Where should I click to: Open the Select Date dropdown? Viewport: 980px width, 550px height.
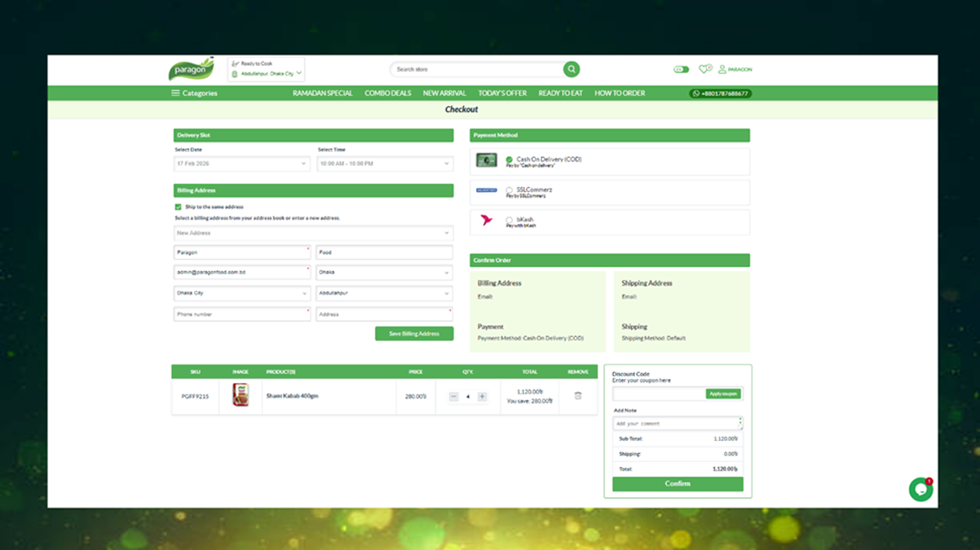pyautogui.click(x=241, y=163)
